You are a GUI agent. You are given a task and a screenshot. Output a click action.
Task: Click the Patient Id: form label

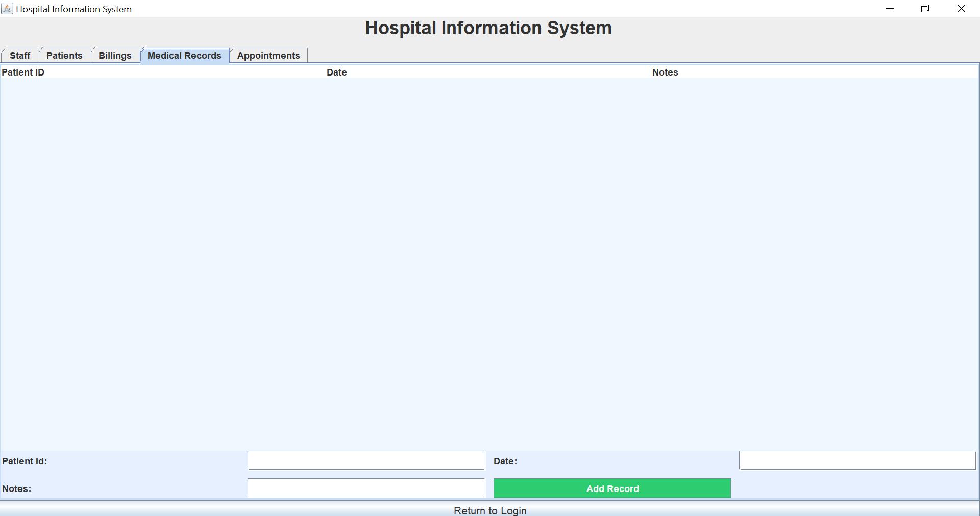[x=24, y=461]
